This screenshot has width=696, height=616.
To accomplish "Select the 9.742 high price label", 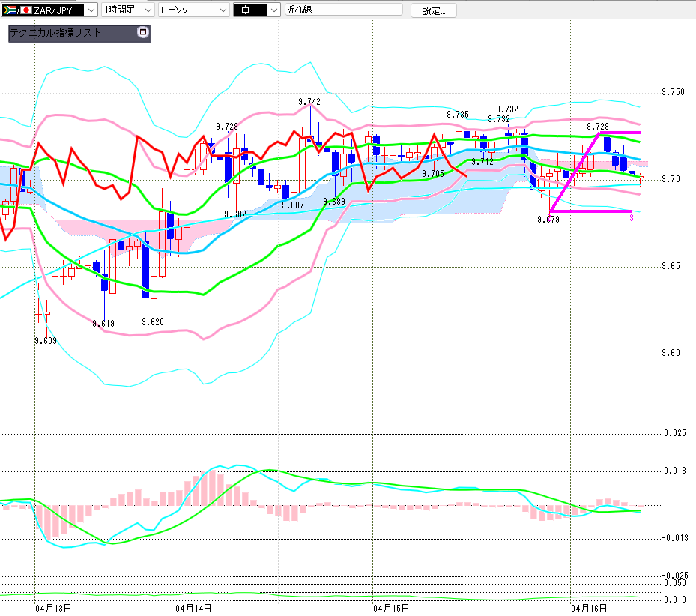I will [309, 102].
